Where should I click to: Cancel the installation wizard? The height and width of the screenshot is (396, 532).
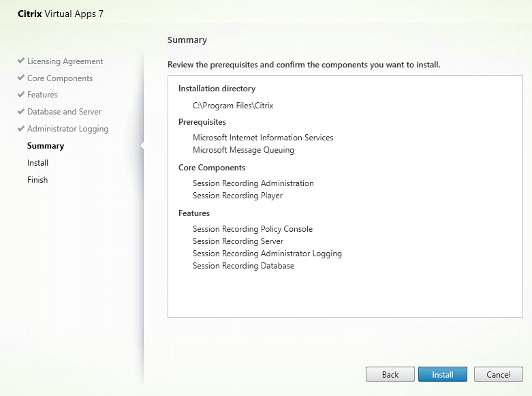(x=498, y=374)
